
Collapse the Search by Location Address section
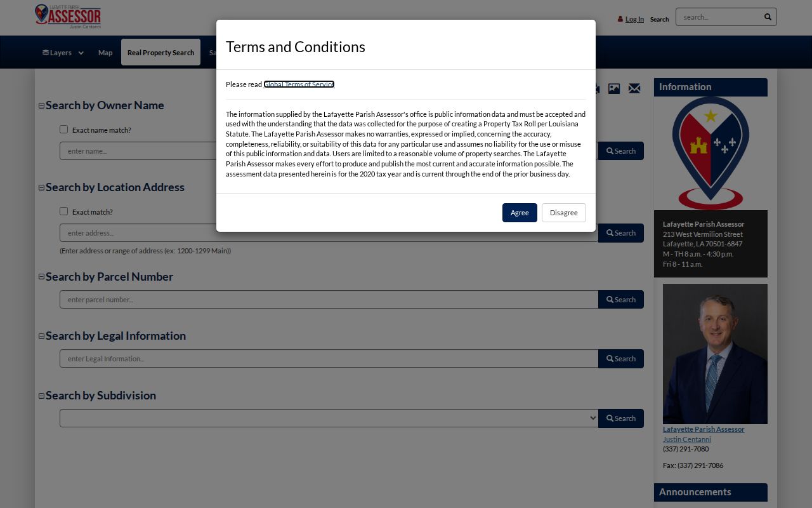[42, 188]
